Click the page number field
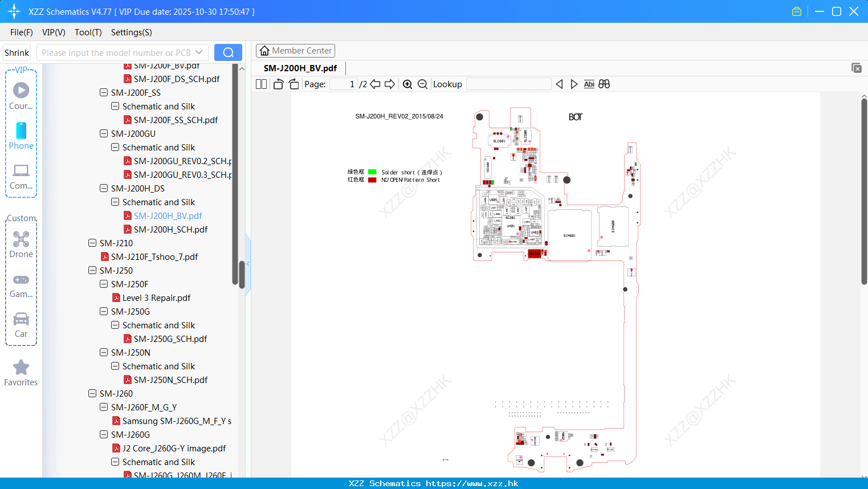The height and width of the screenshot is (489, 868). pos(344,84)
